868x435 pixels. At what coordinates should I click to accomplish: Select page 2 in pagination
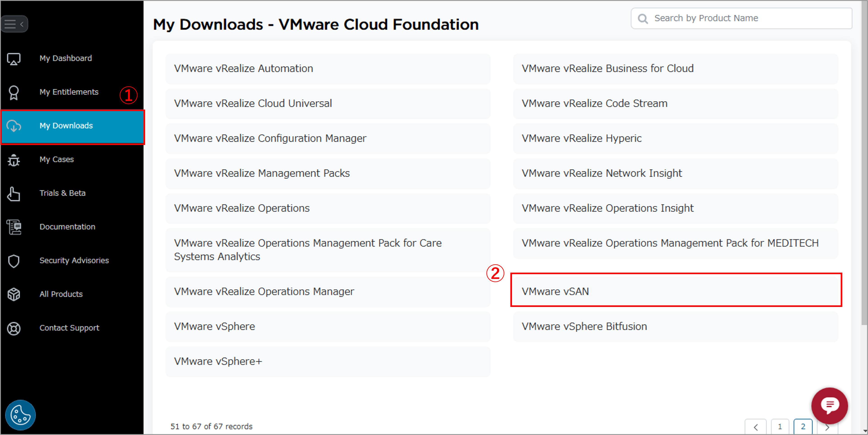[803, 427]
